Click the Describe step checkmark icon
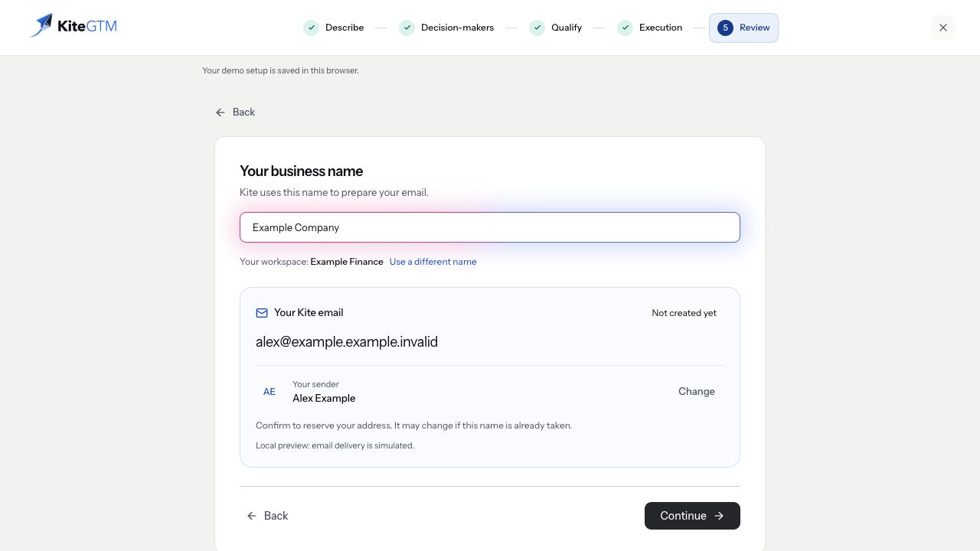Viewport: 980px width, 551px height. tap(311, 28)
